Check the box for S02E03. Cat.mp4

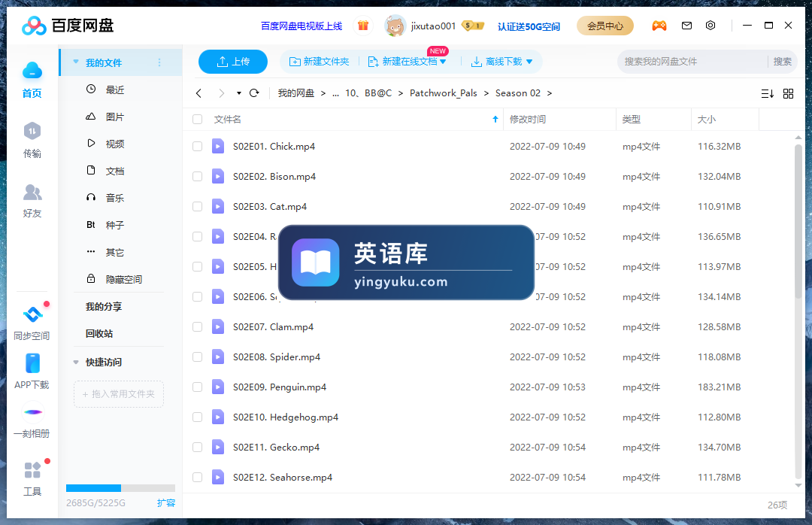pyautogui.click(x=197, y=206)
